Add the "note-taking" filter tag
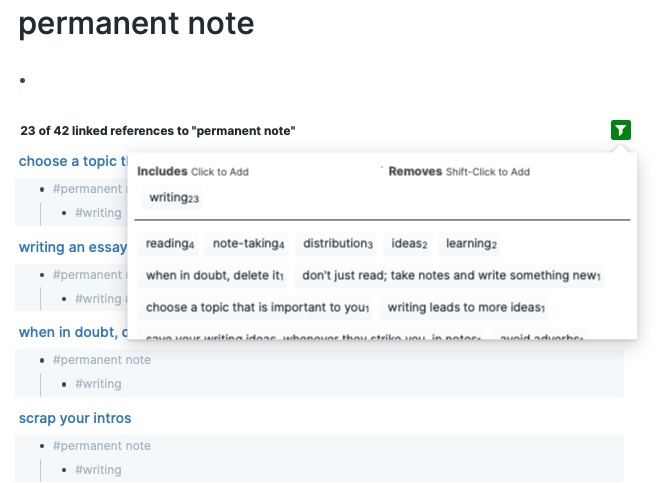The height and width of the screenshot is (483, 656). [248, 244]
